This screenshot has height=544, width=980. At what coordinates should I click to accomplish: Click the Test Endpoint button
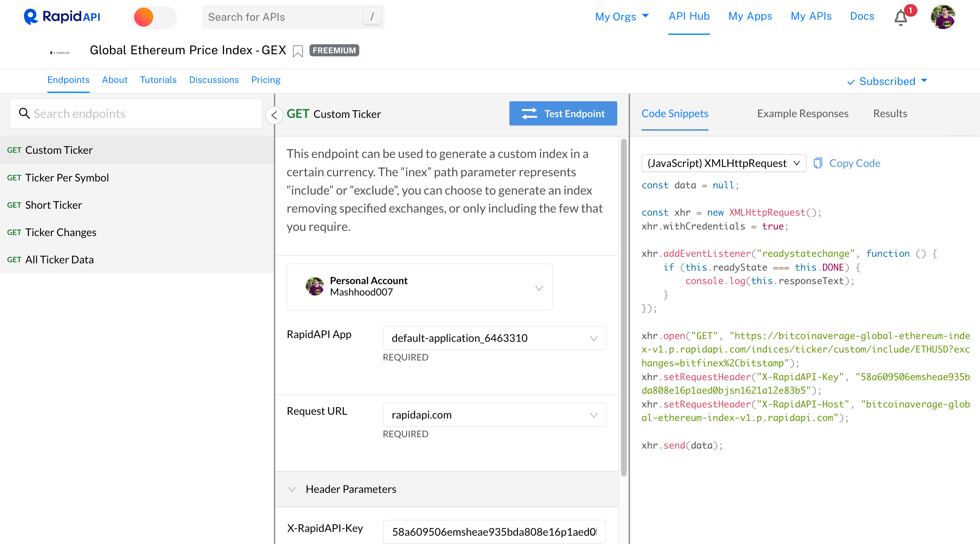[563, 113]
